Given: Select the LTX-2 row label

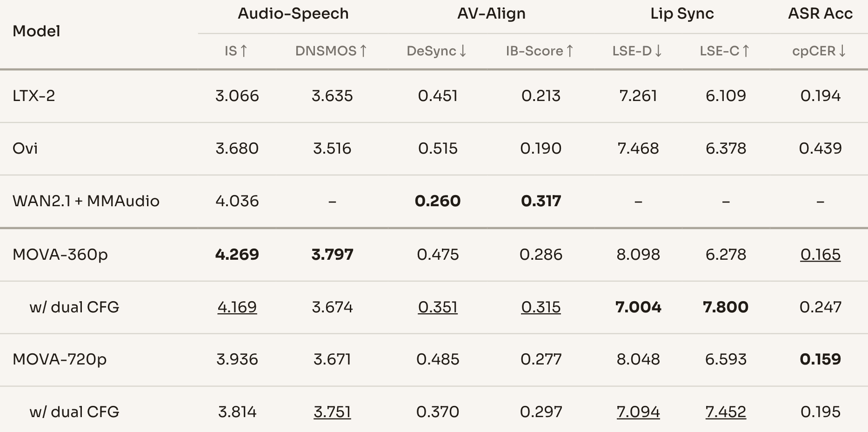Looking at the screenshot, I should click(x=33, y=96).
